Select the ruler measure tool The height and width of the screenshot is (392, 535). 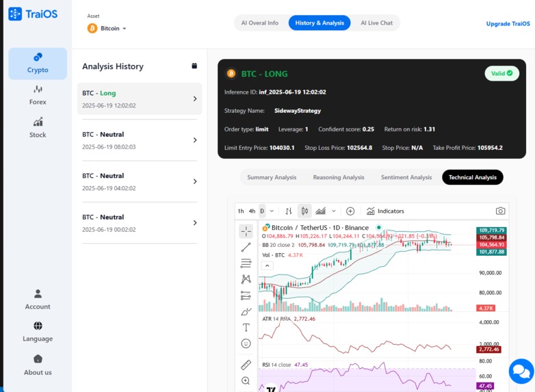pyautogui.click(x=246, y=365)
